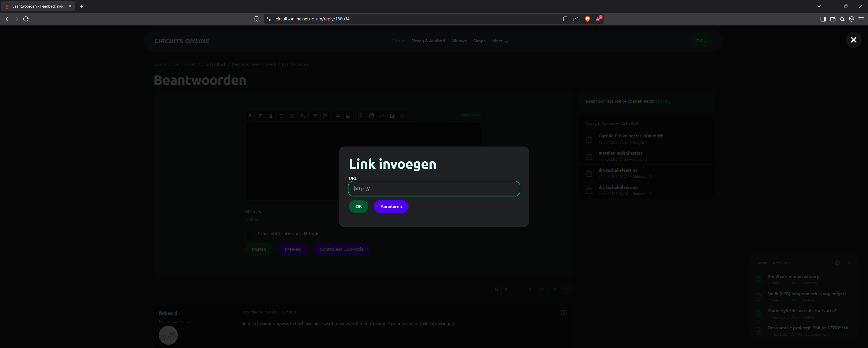This screenshot has width=868, height=348.
Task: Insert bulleted list via toolbar icon
Action: (x=314, y=115)
